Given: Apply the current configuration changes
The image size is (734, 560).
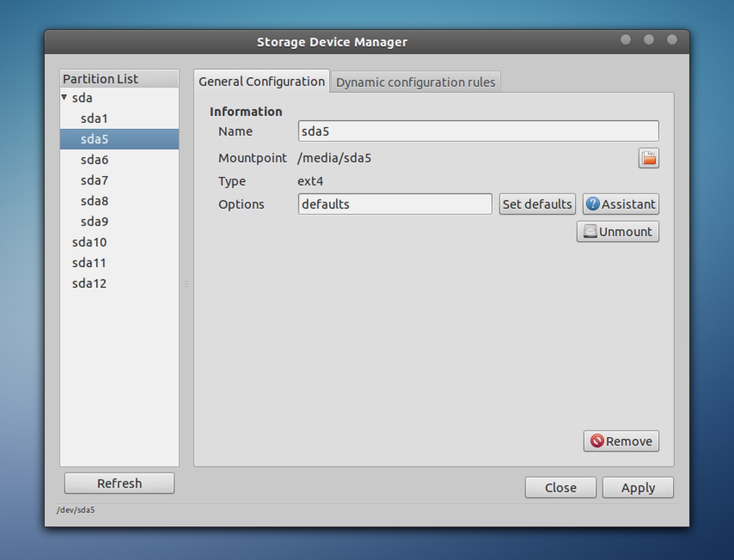Looking at the screenshot, I should coord(638,487).
